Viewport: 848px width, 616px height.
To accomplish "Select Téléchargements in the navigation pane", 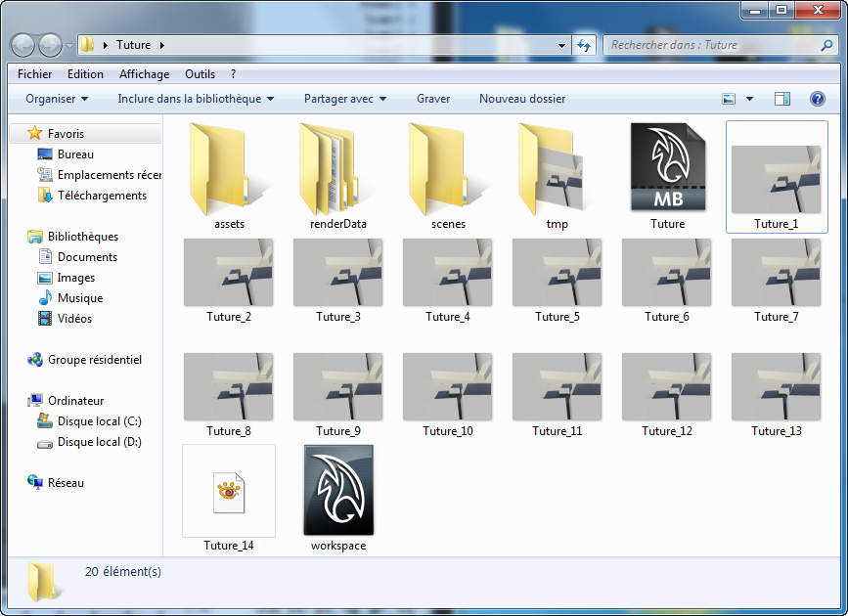I will click(102, 196).
